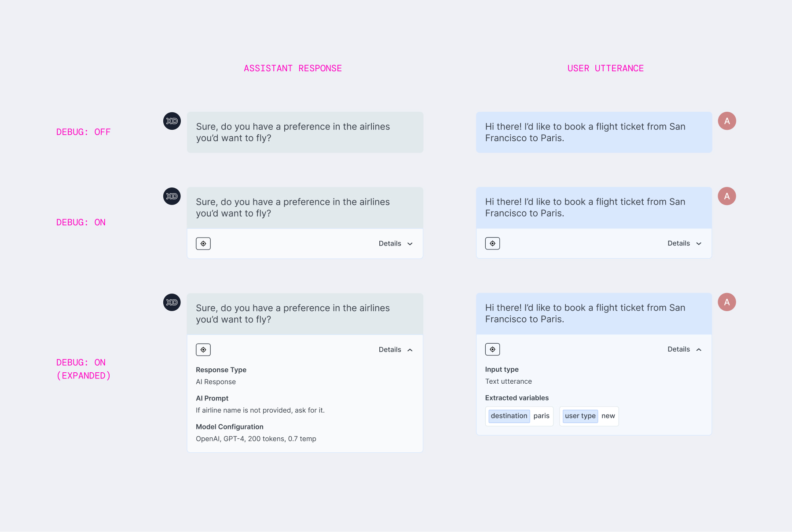The width and height of the screenshot is (792, 532).
Task: Collapse Details on expanded user utterance
Action: [x=684, y=349]
